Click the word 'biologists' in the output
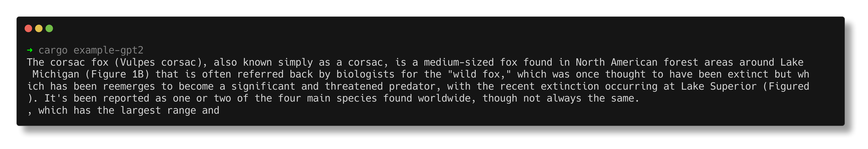868x149 pixels. pos(365,74)
